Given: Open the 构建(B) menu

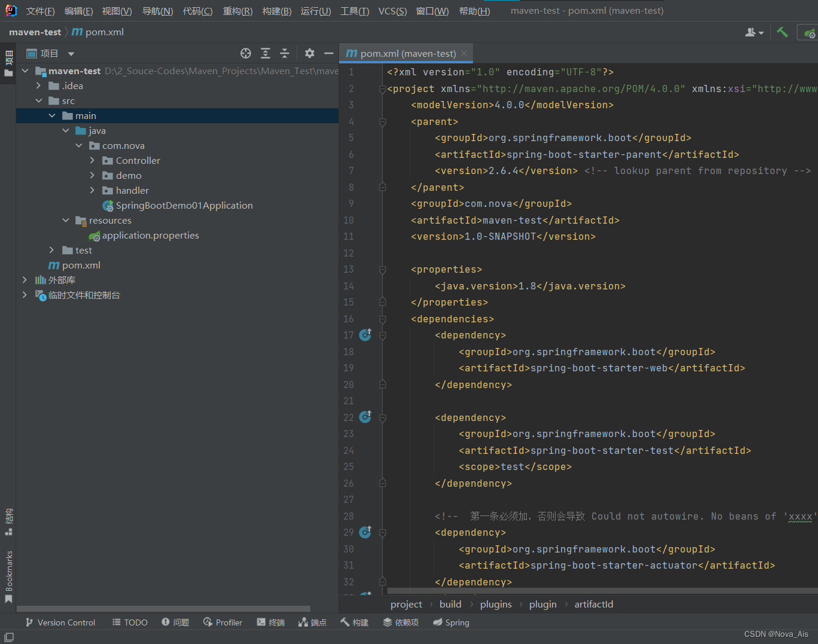Looking at the screenshot, I should 277,11.
